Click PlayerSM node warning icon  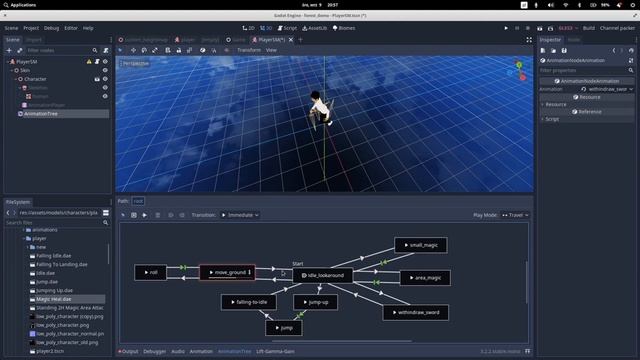click(89, 62)
